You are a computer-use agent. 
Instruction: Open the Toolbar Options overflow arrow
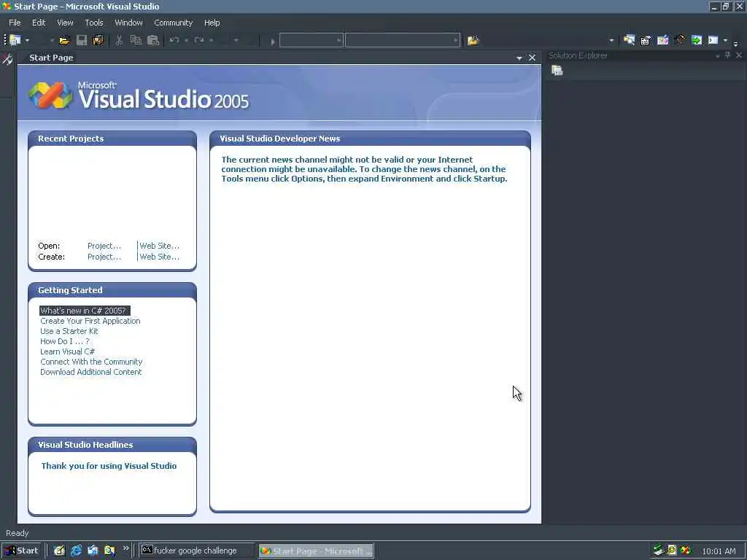(735, 43)
